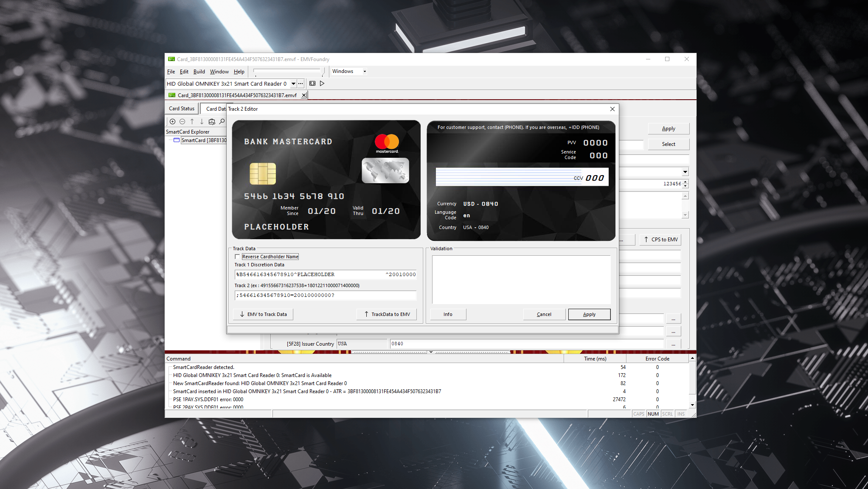The image size is (868, 489).
Task: Click the card layout icon next to play
Action: (312, 84)
